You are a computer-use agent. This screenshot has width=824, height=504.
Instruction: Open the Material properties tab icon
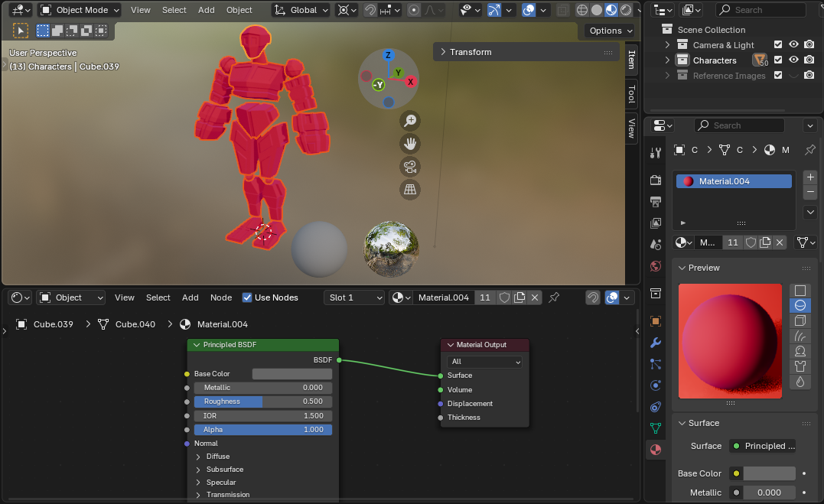pos(656,450)
